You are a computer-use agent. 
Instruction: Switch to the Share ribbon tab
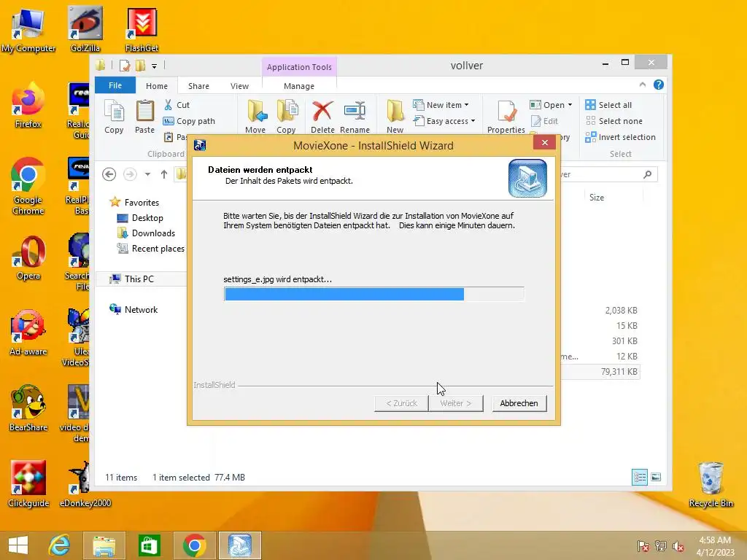click(198, 86)
